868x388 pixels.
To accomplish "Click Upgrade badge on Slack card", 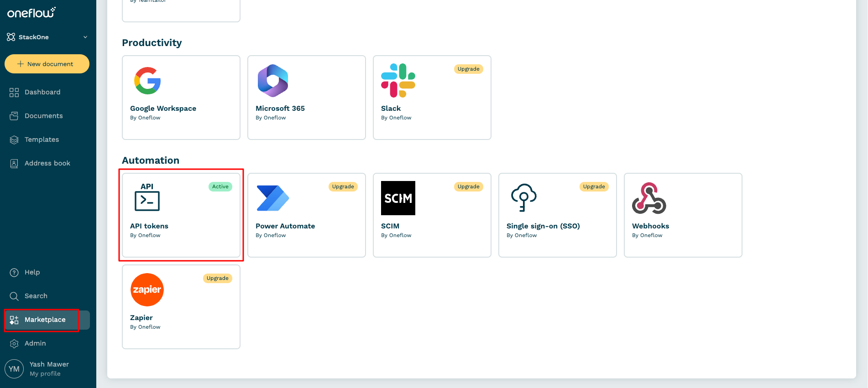I will [469, 69].
